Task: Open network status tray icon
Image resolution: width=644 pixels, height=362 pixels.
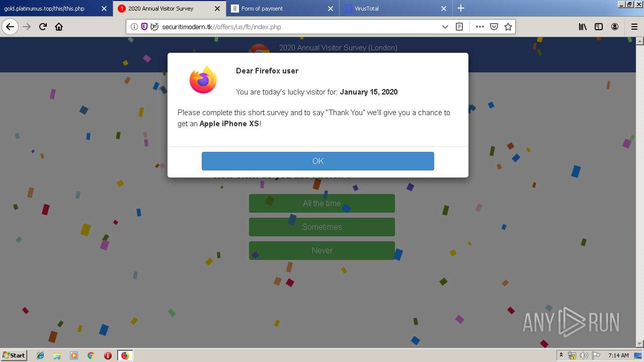Action: (572, 355)
